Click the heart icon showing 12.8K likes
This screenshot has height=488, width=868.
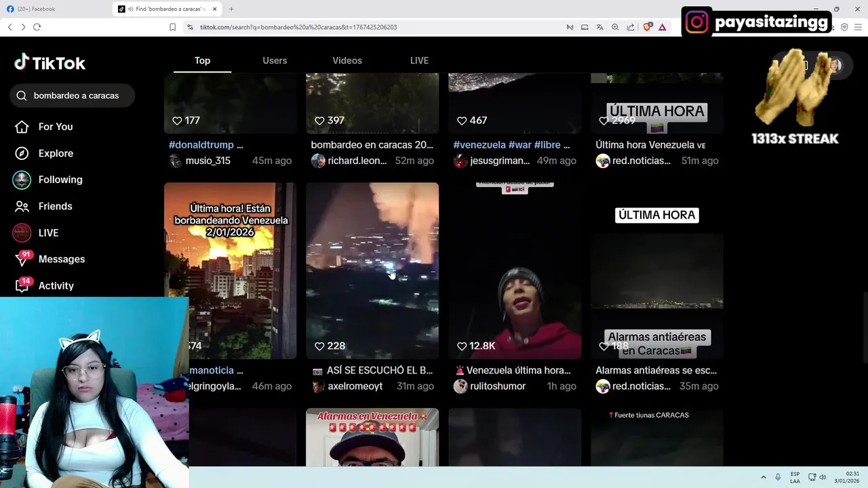point(462,346)
